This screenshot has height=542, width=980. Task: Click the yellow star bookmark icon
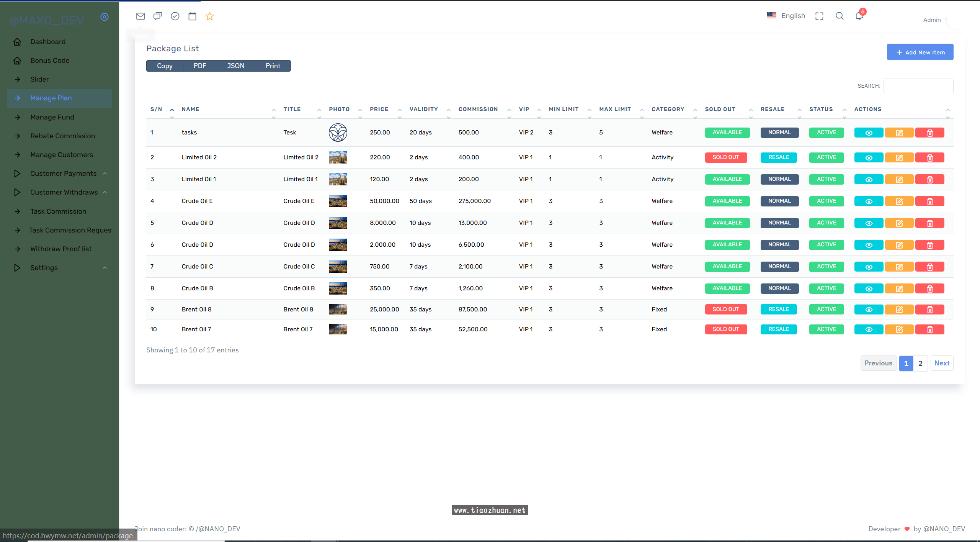(x=209, y=16)
